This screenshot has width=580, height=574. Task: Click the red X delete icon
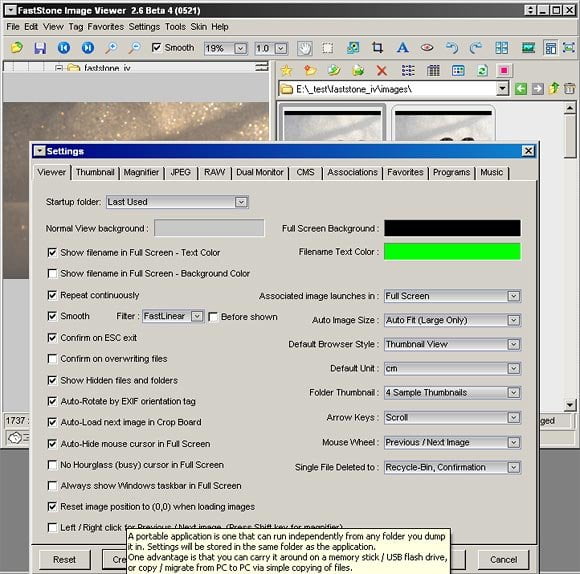click(x=382, y=70)
